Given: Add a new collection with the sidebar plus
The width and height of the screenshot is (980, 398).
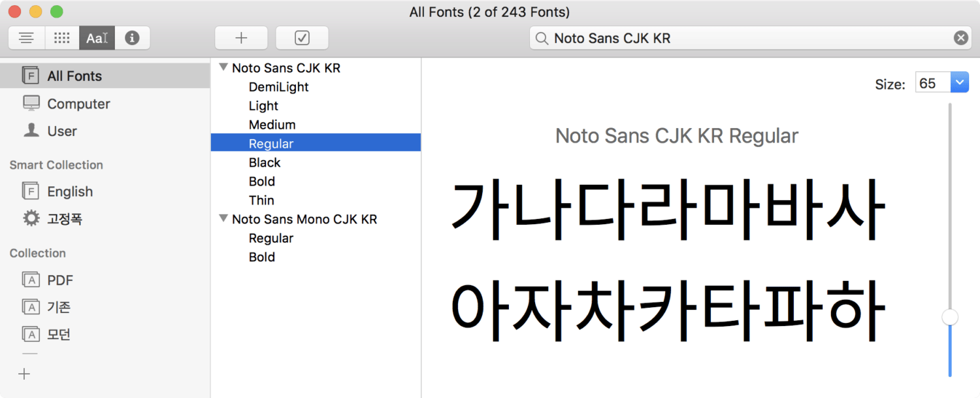Looking at the screenshot, I should (24, 374).
